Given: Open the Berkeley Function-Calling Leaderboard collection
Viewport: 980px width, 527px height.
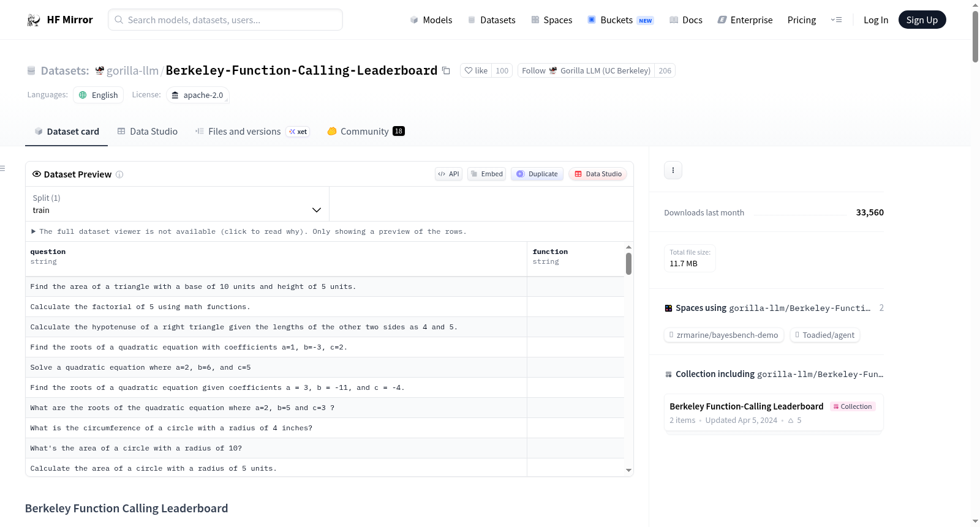Looking at the screenshot, I should tap(774, 413).
